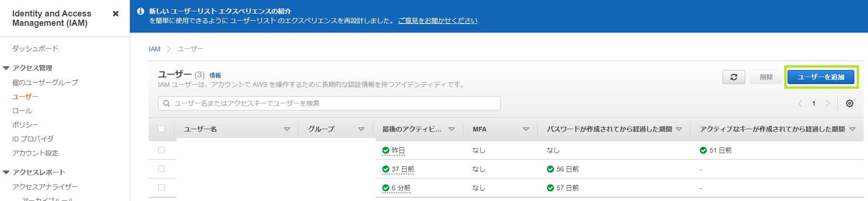The image size is (868, 201).
Task: Sort by グループ column arrow
Action: click(x=361, y=129)
